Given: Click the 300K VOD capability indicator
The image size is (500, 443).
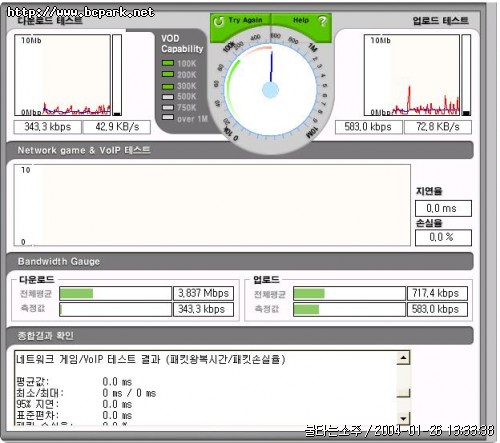Looking at the screenshot, I should point(168,86).
